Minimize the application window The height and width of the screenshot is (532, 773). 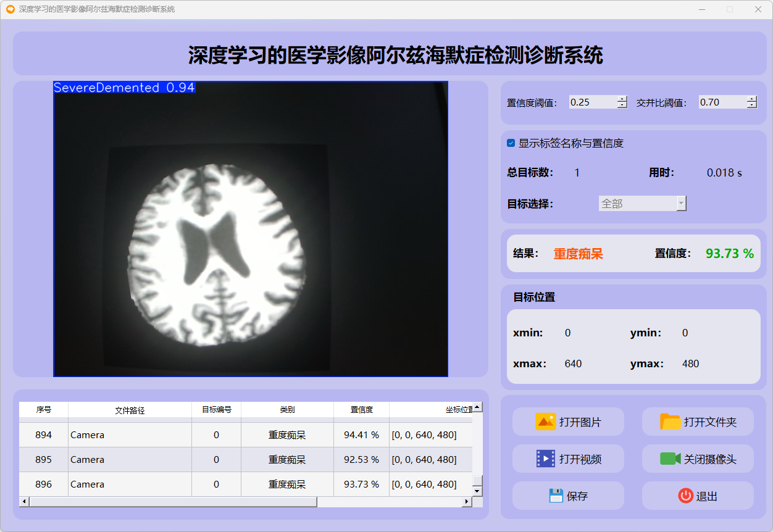click(702, 9)
